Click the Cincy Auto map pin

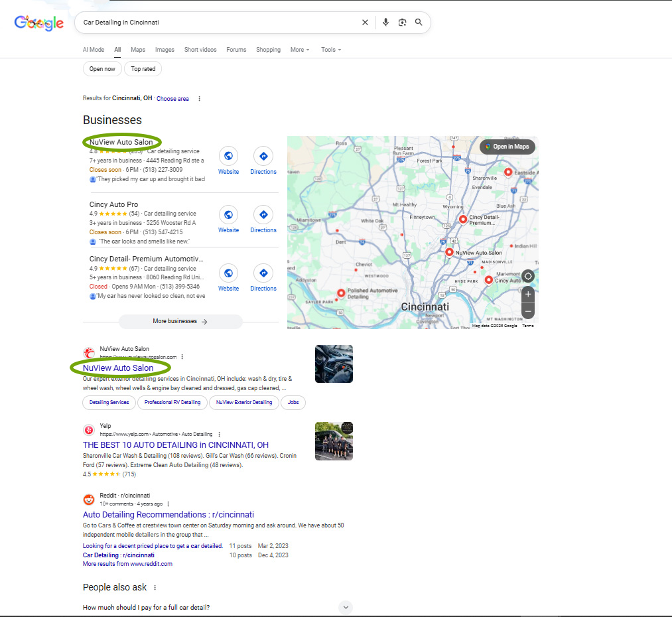point(488,280)
